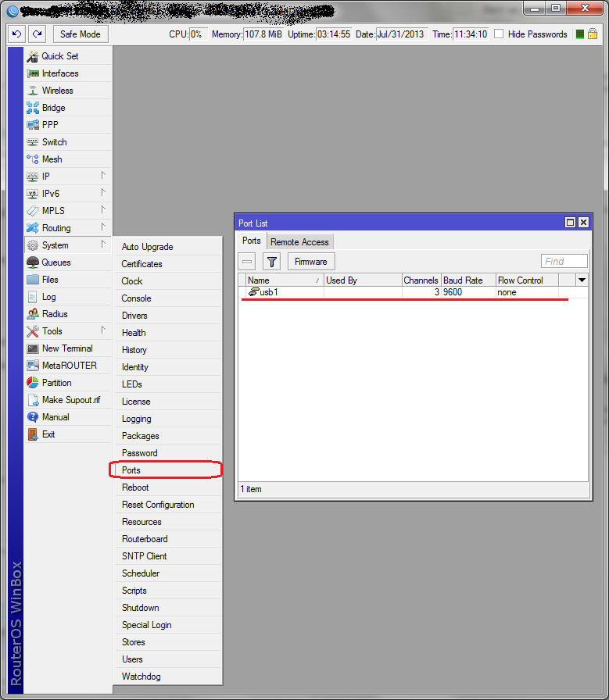Screen dimensions: 609x700
Task: Click the remove (minus) button in Port List
Action: point(246,262)
